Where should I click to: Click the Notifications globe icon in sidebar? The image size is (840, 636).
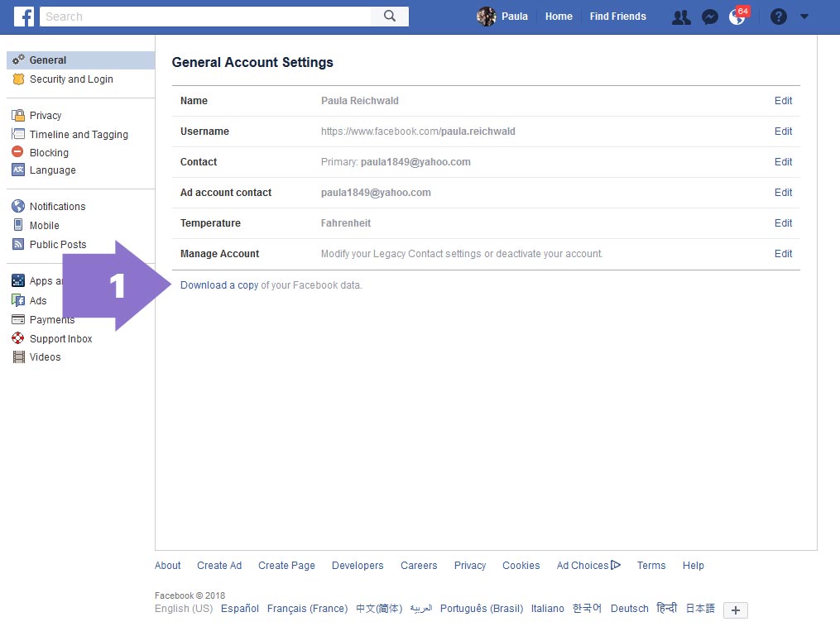[18, 206]
